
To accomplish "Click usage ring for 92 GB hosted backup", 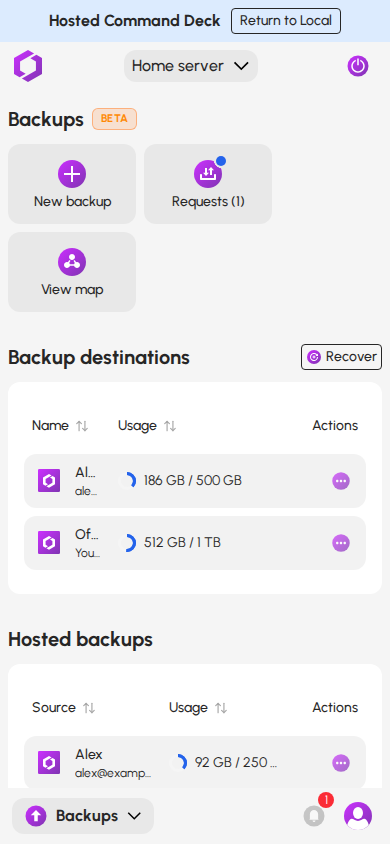I will 178,763.
